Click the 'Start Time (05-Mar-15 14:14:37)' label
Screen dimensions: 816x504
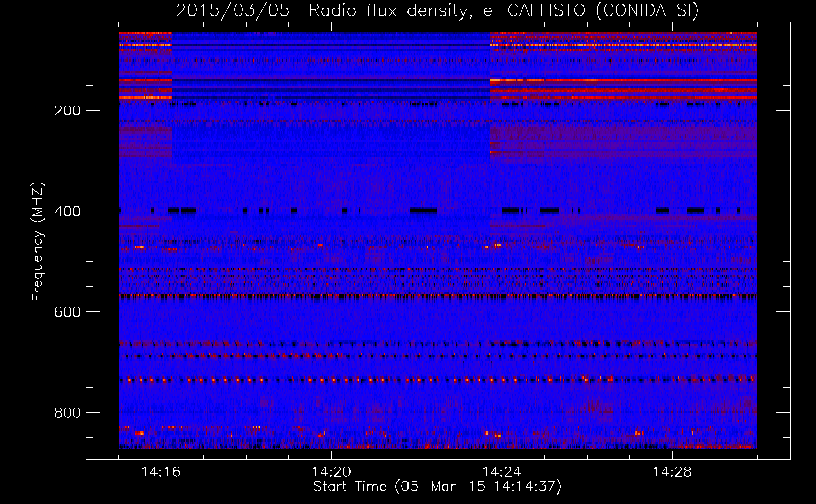pos(437,487)
